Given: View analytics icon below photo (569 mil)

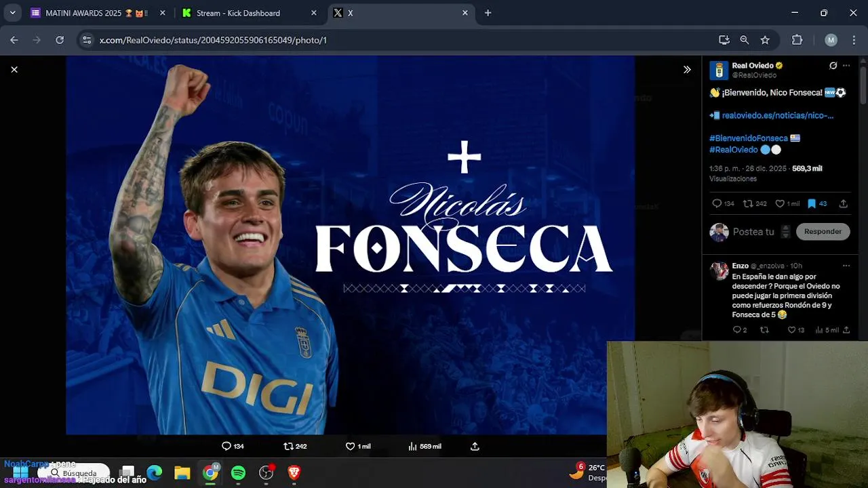Looking at the screenshot, I should point(412,446).
